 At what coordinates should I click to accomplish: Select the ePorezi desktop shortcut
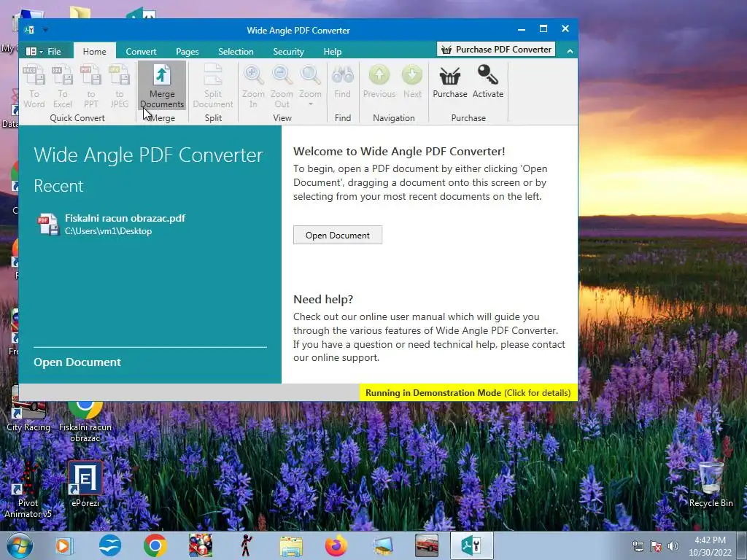click(x=85, y=484)
